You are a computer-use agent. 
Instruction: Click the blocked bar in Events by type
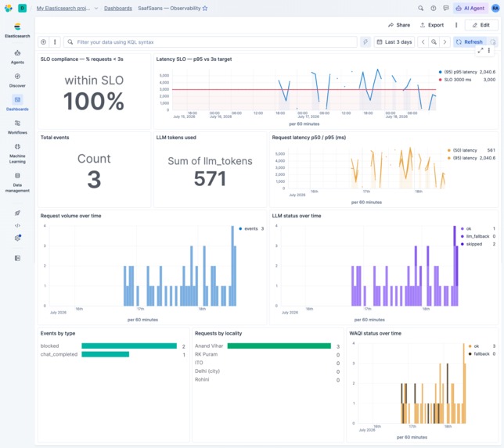(129, 346)
